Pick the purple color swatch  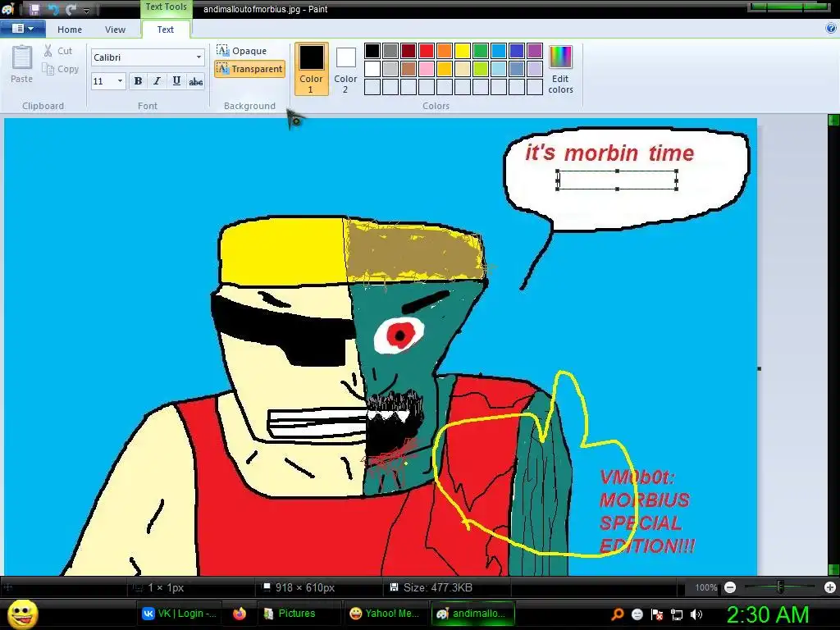click(x=535, y=51)
